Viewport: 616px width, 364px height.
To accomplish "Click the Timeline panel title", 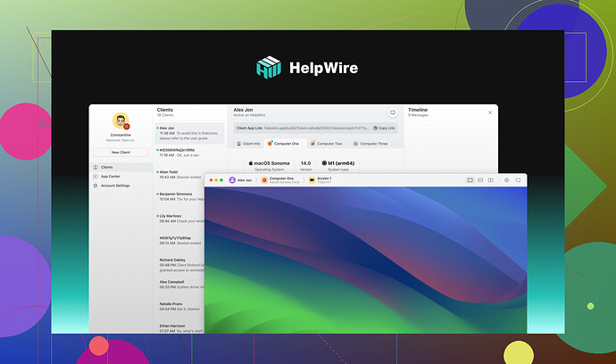I will 418,110.
